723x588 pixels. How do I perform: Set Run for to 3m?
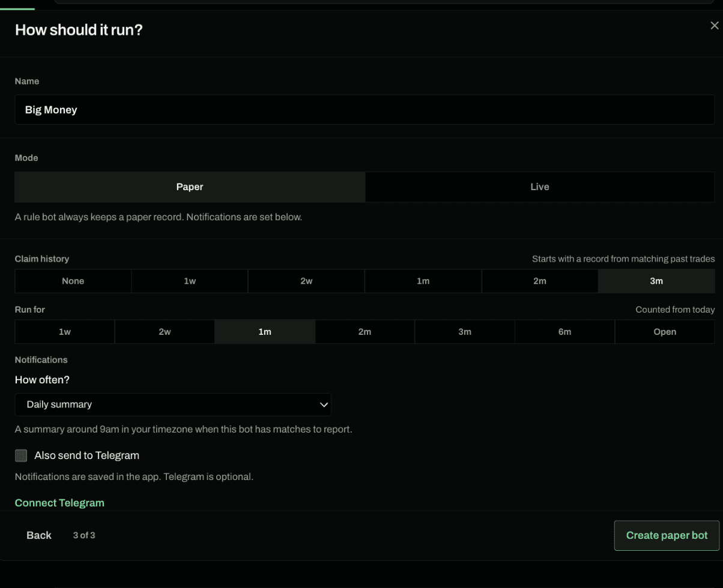465,332
